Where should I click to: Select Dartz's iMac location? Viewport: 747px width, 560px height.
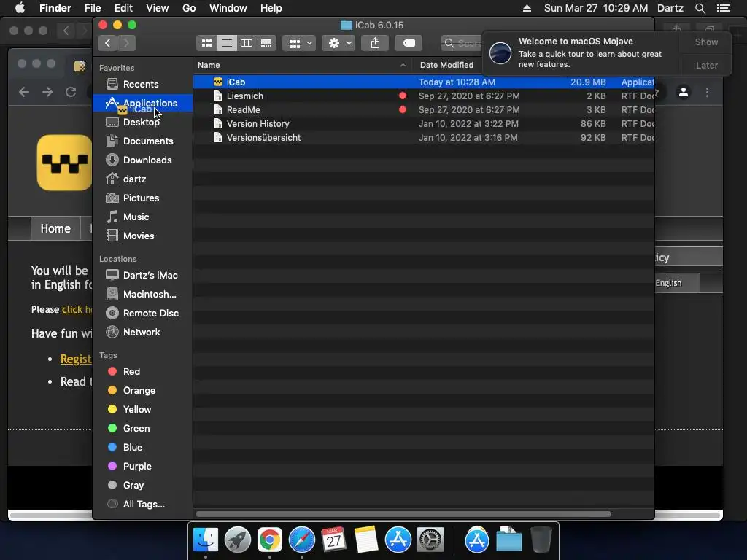click(143, 275)
